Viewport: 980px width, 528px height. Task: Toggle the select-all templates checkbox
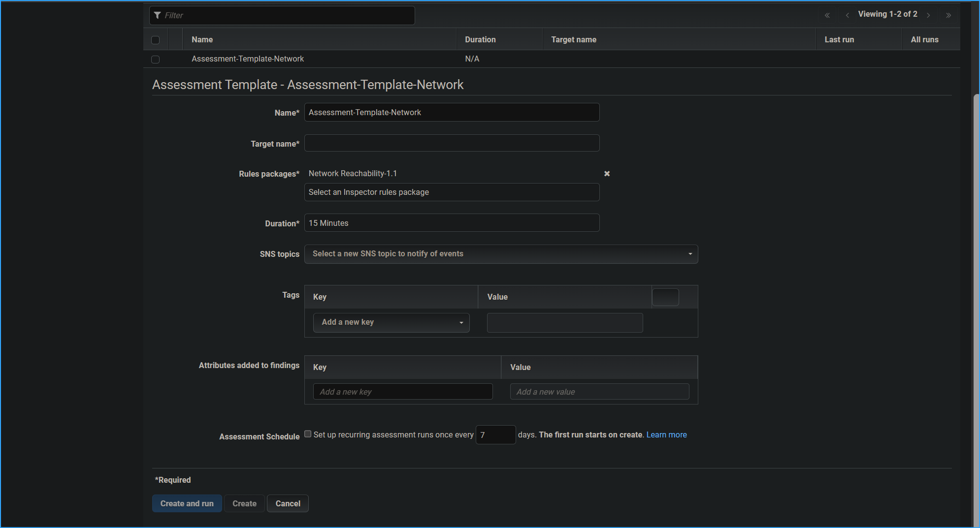tap(156, 40)
